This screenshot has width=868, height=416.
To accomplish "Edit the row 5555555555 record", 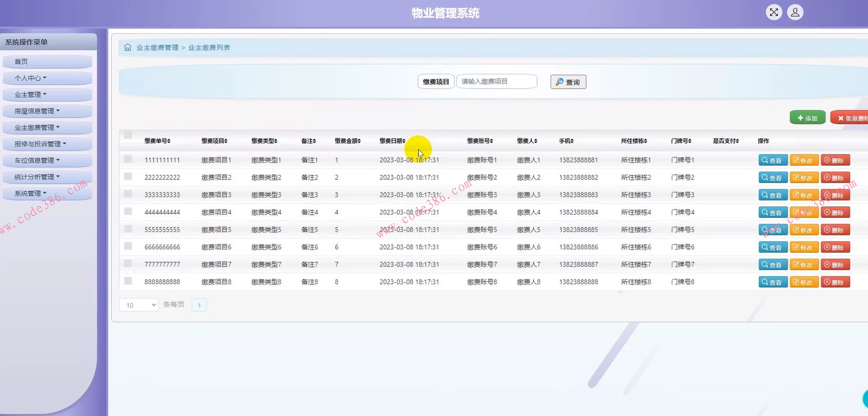I will 804,230.
